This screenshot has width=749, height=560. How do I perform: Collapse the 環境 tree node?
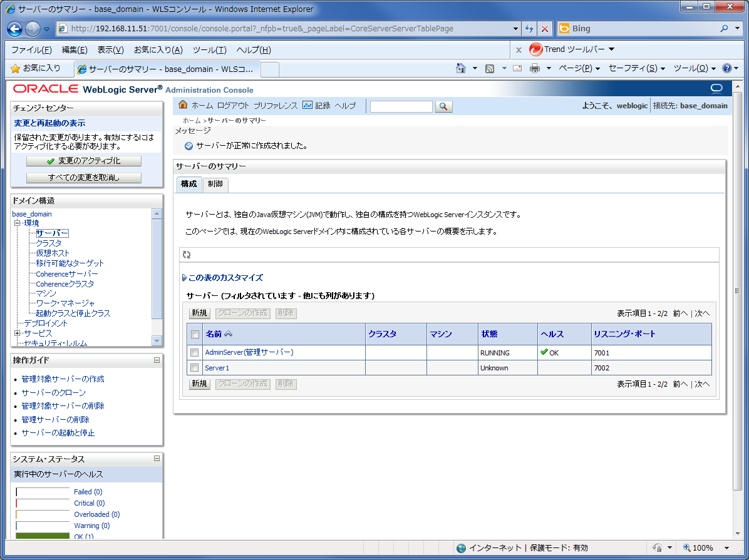point(17,223)
